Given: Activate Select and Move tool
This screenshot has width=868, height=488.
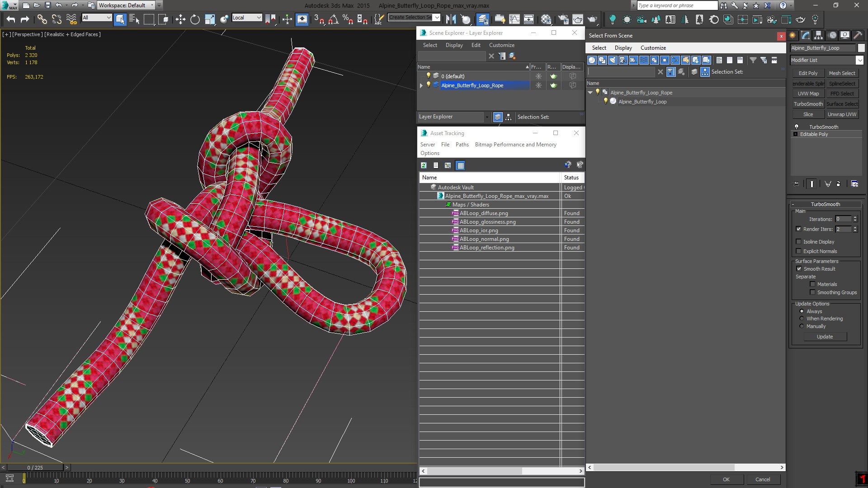Looking at the screenshot, I should [x=180, y=19].
